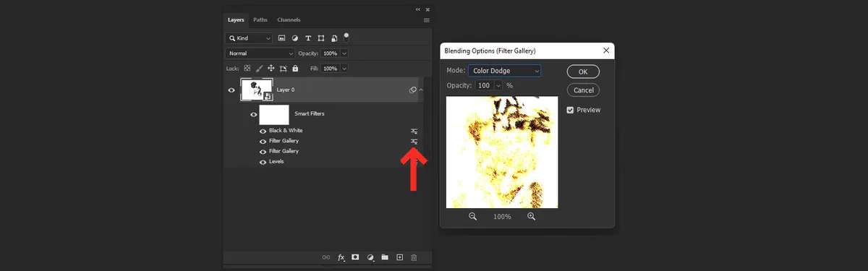
Task: Click the smart filter indicator on Layer 0
Action: coord(413,90)
